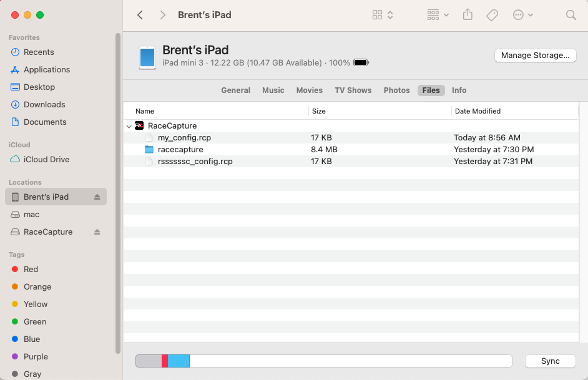Screen dimensions: 588x380
Task: Select my_config.rcp file
Action: point(351,137)
